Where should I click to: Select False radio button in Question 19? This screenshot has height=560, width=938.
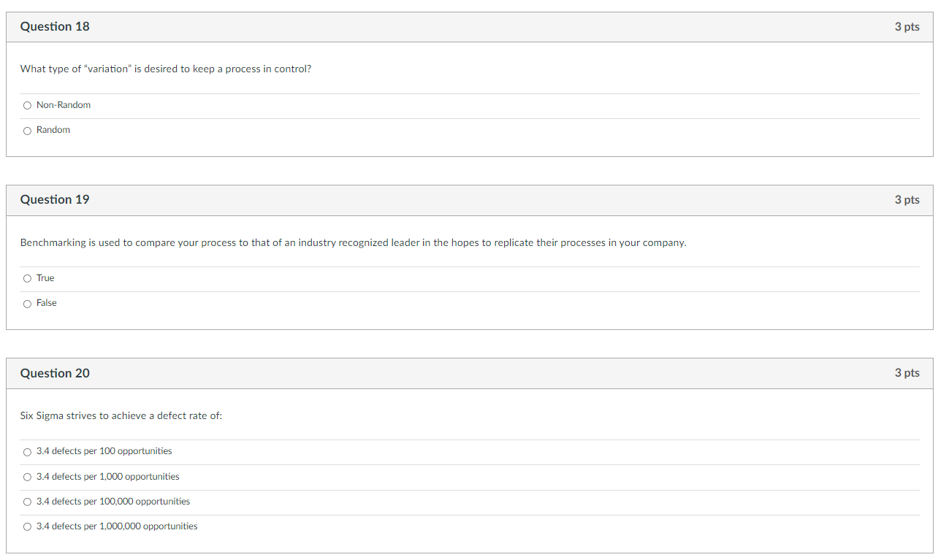tap(27, 304)
